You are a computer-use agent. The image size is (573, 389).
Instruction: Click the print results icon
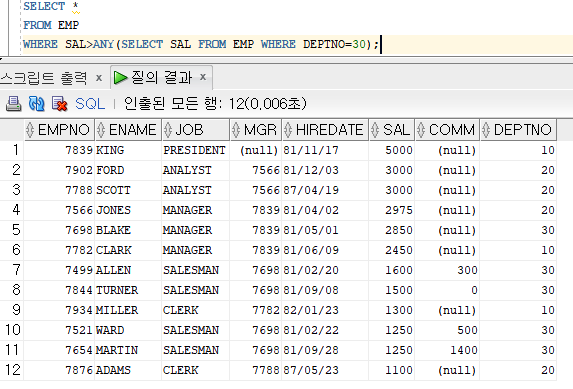tap(14, 104)
